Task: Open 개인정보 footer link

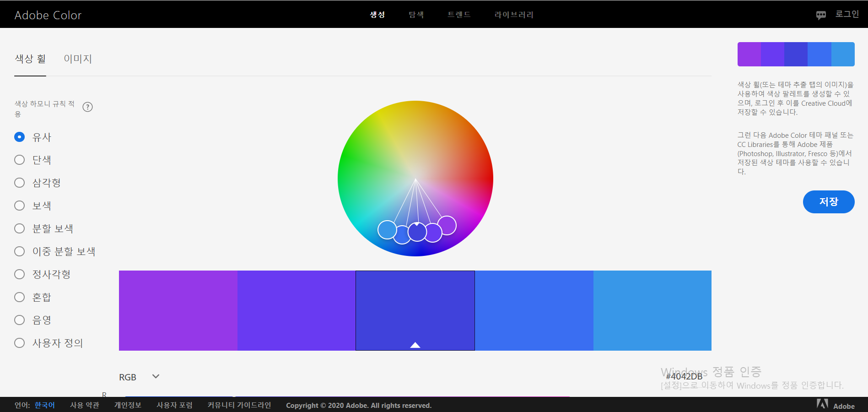Action: (x=128, y=405)
